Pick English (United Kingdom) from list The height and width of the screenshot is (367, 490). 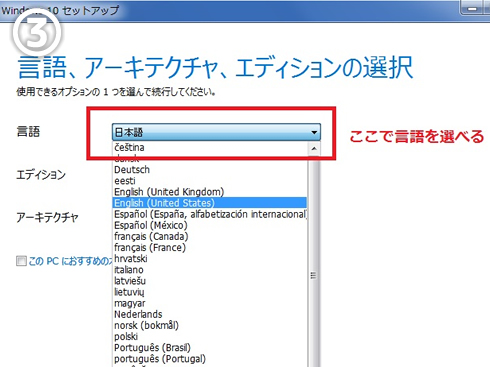tap(210, 192)
